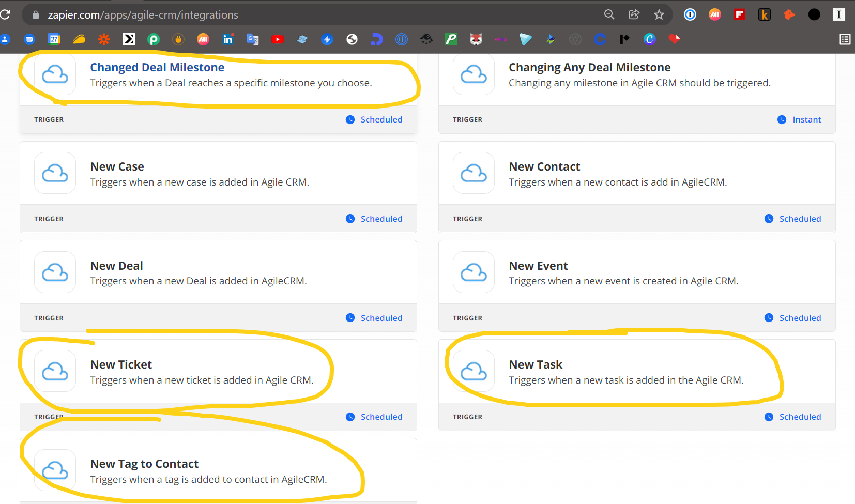Open the New Contact trigger
The image size is (855, 504).
544,166
